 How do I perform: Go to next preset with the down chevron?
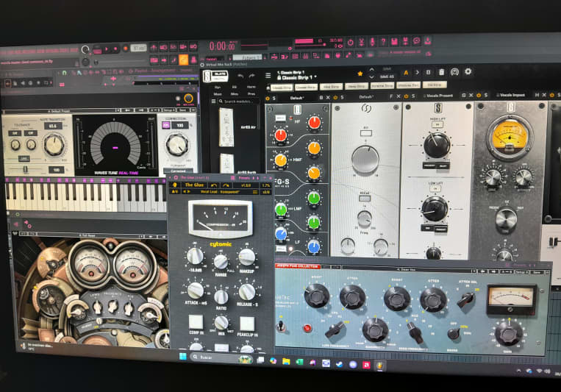click(372, 76)
